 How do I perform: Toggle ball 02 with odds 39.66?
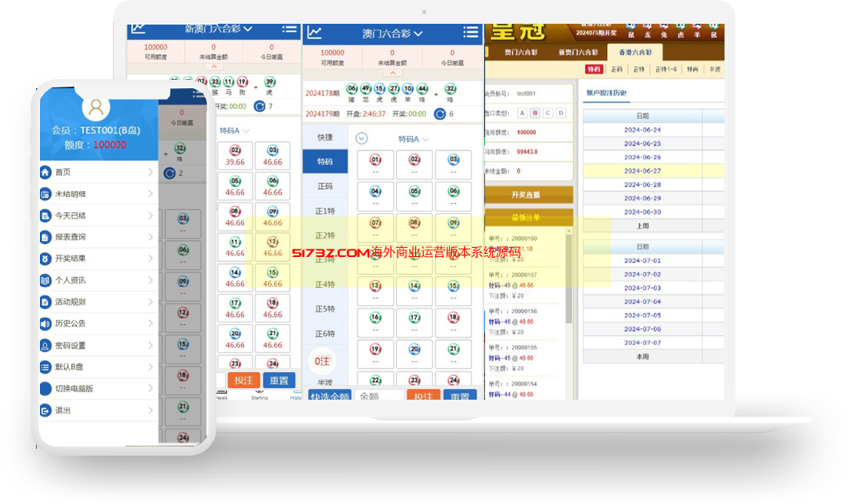point(235,155)
